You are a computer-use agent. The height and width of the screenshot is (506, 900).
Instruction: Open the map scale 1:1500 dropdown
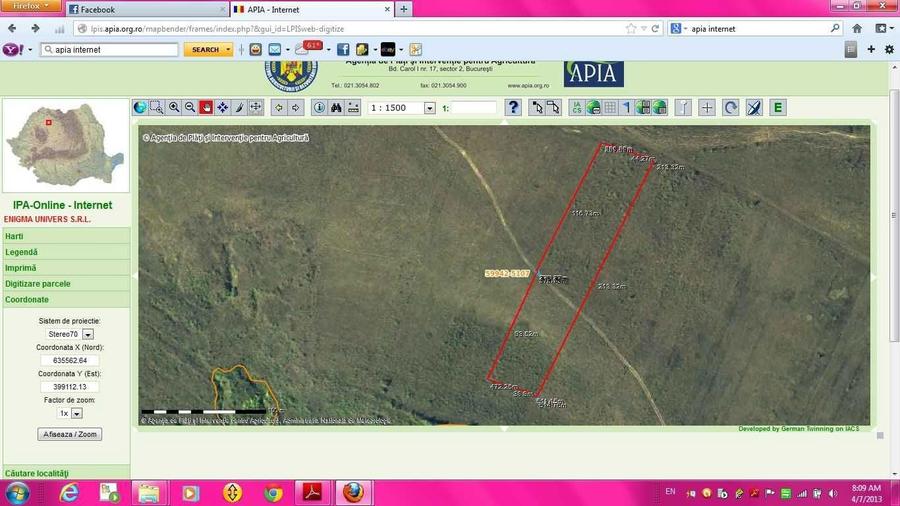(430, 108)
